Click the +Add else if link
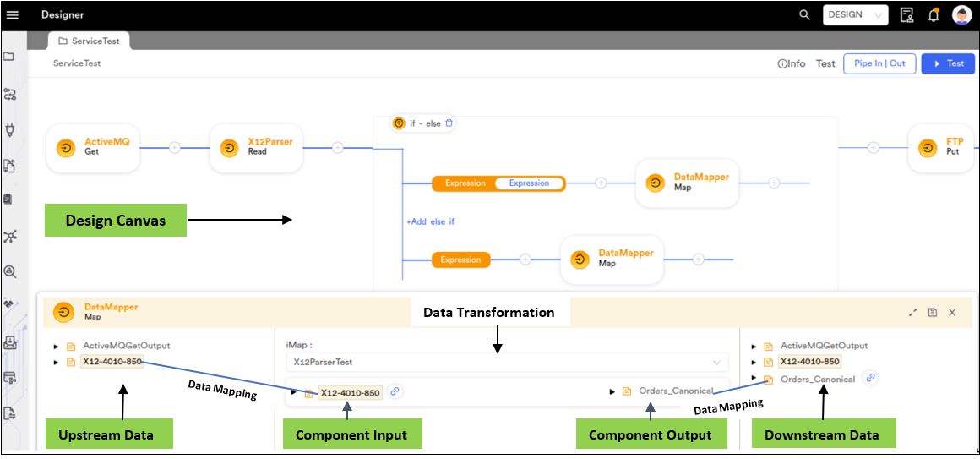Viewport: 980px width, 459px height. [x=431, y=221]
